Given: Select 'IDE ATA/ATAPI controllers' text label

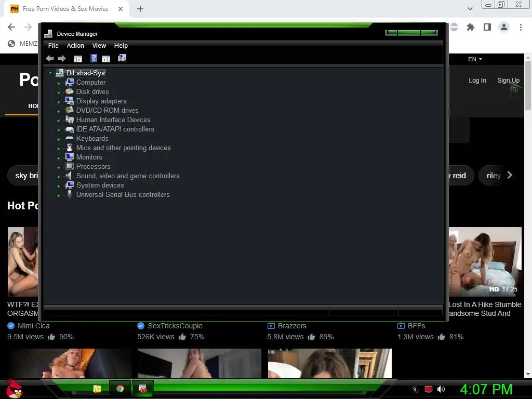Looking at the screenshot, I should [x=115, y=129].
